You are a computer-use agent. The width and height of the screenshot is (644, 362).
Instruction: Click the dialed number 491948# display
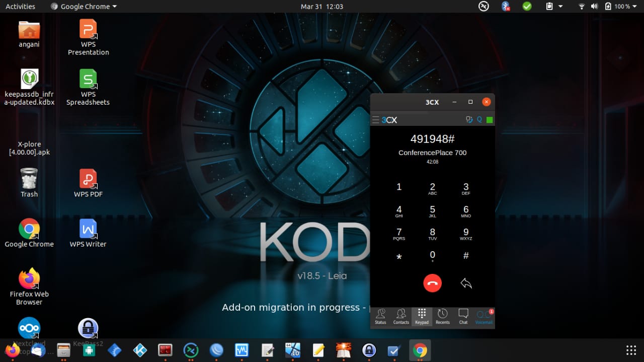tap(432, 139)
